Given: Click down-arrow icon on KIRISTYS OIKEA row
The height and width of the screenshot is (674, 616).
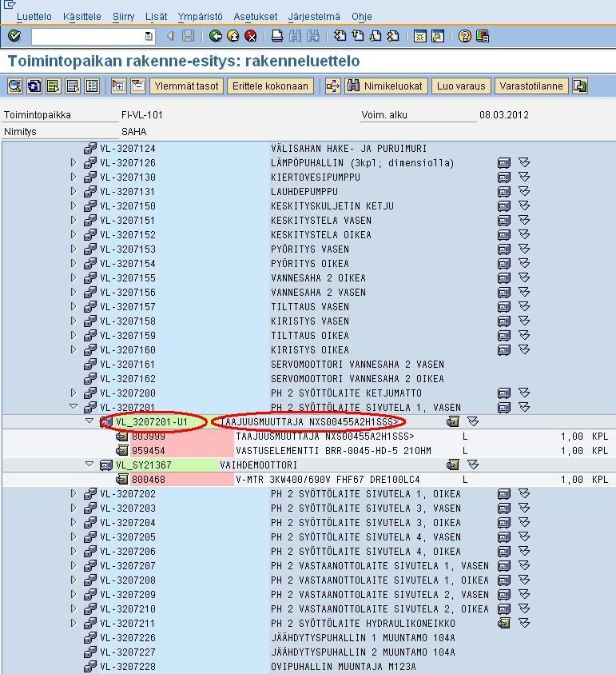Looking at the screenshot, I should pos(523,349).
